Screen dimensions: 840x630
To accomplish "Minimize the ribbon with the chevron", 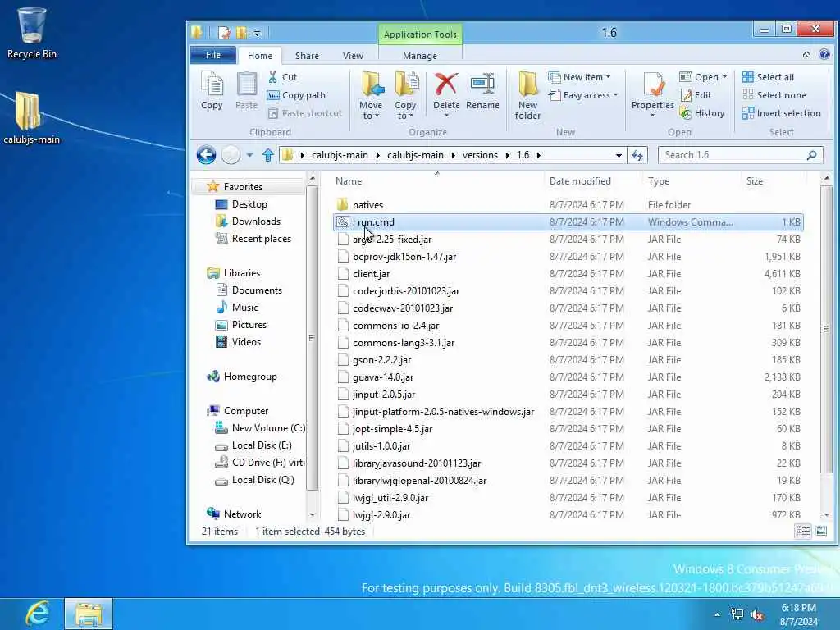I will click(x=807, y=55).
